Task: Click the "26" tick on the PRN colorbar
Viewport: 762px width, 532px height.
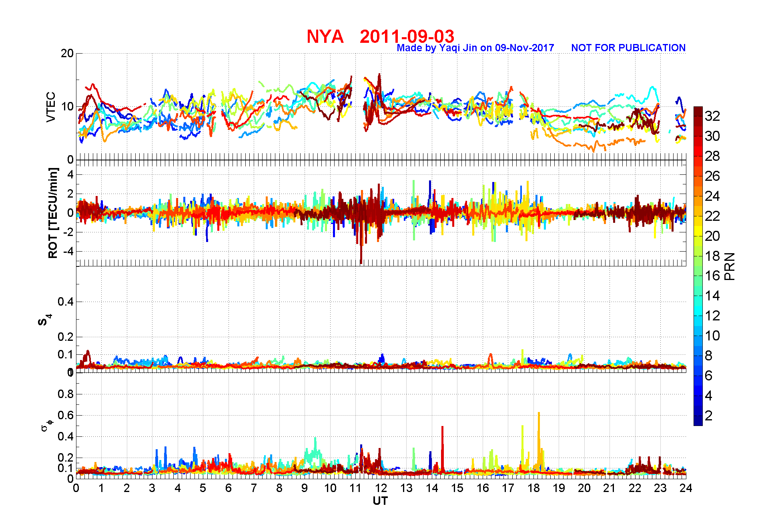Action: tap(712, 176)
